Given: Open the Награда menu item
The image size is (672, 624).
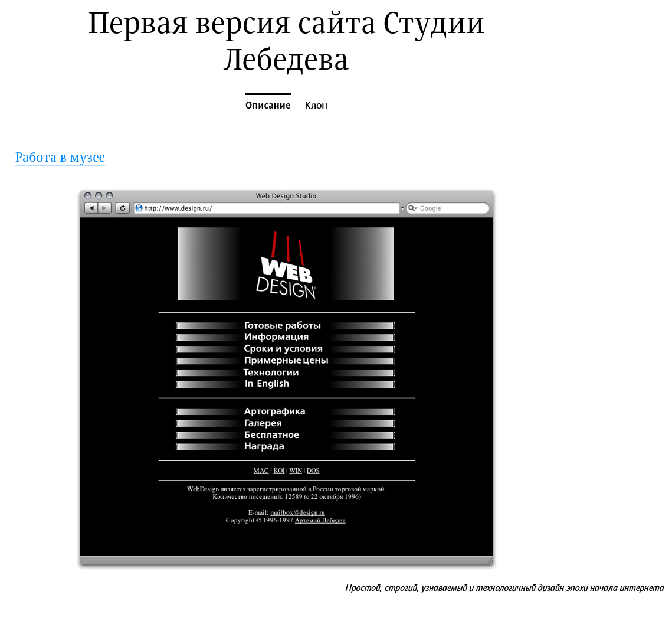Looking at the screenshot, I should pos(264,446).
